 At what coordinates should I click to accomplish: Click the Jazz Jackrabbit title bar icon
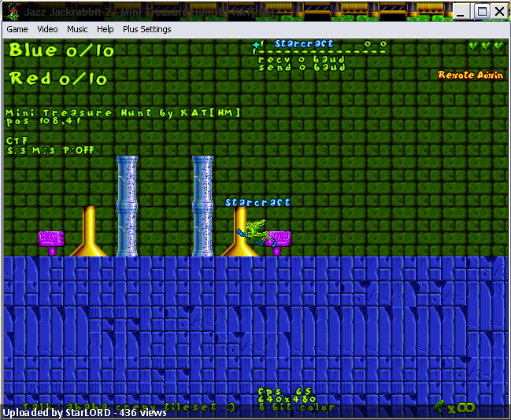13,11
